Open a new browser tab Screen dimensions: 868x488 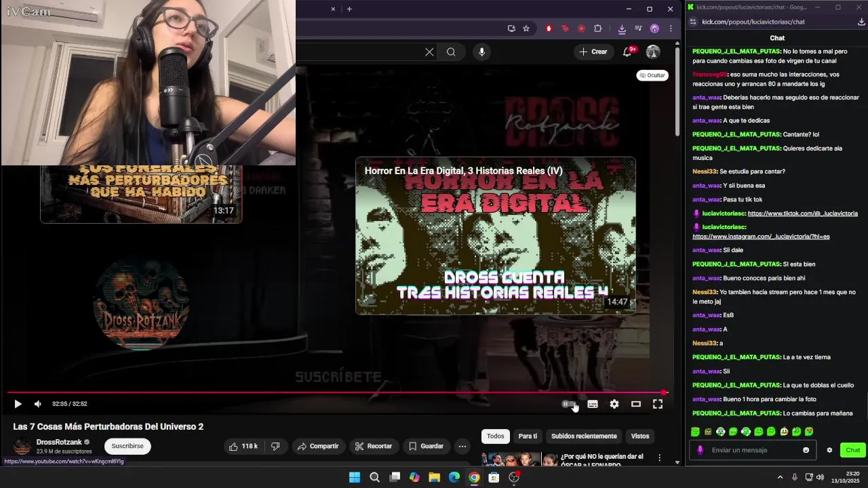coord(349,9)
